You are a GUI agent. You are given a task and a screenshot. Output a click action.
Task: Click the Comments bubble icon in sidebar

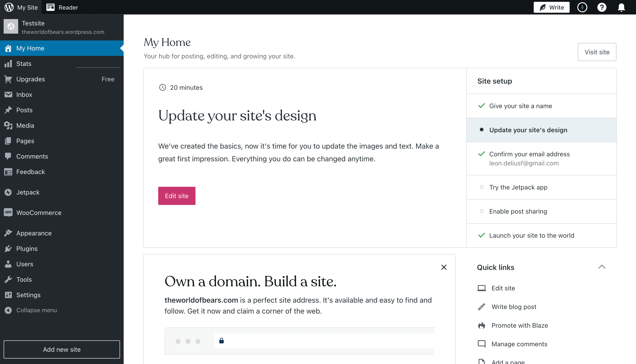8,156
